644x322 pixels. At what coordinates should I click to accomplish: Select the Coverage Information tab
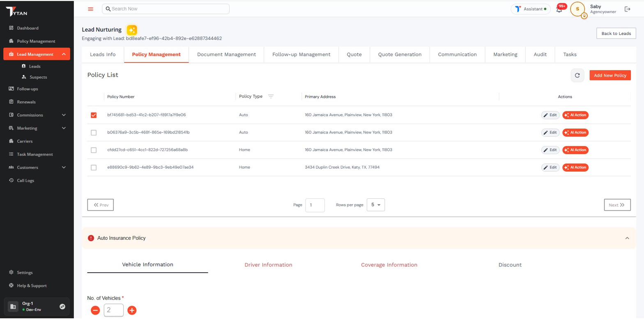389,265
